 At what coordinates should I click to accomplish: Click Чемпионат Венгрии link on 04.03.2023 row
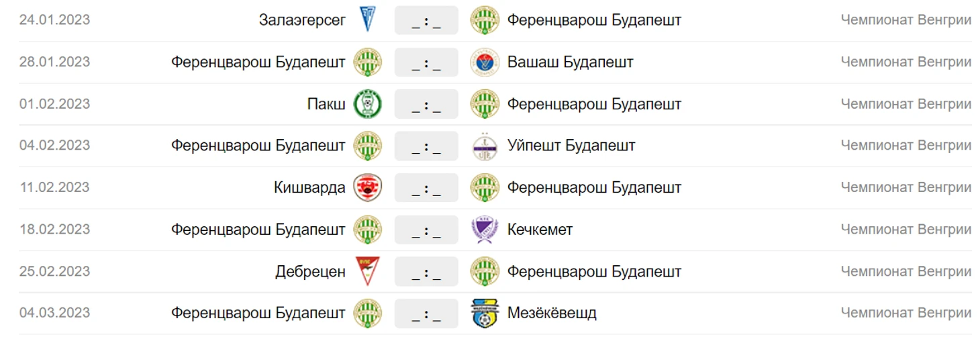click(905, 313)
